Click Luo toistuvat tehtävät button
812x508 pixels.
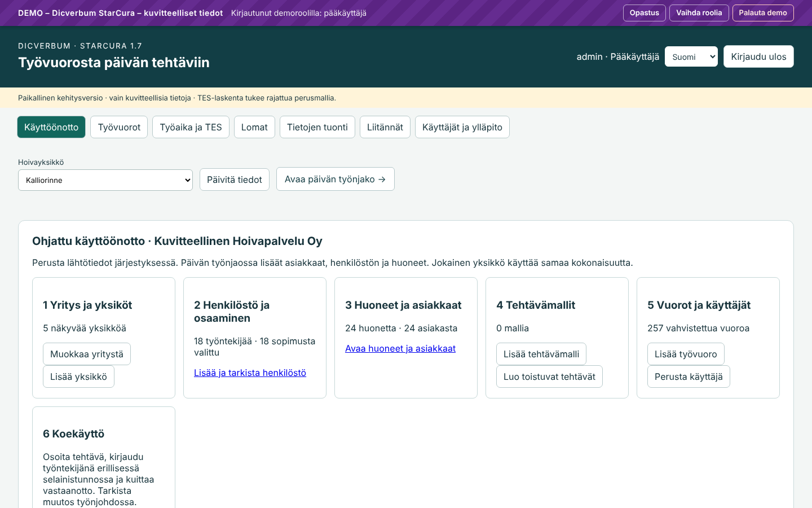click(x=549, y=376)
